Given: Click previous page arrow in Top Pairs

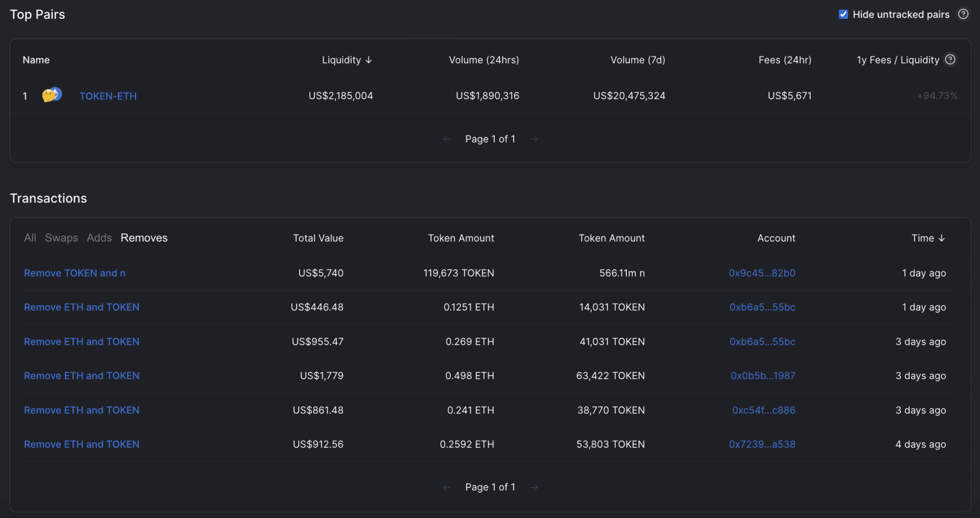Looking at the screenshot, I should pyautogui.click(x=446, y=139).
